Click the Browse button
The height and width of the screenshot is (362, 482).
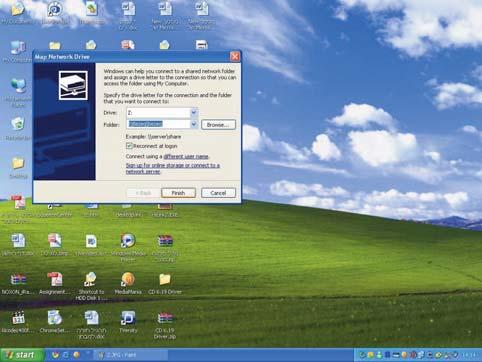218,125
